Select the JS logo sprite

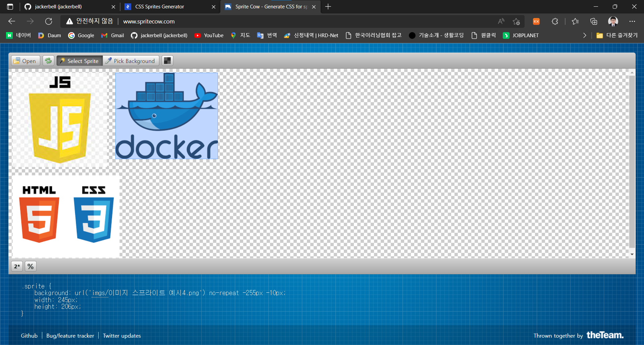[x=60, y=120]
